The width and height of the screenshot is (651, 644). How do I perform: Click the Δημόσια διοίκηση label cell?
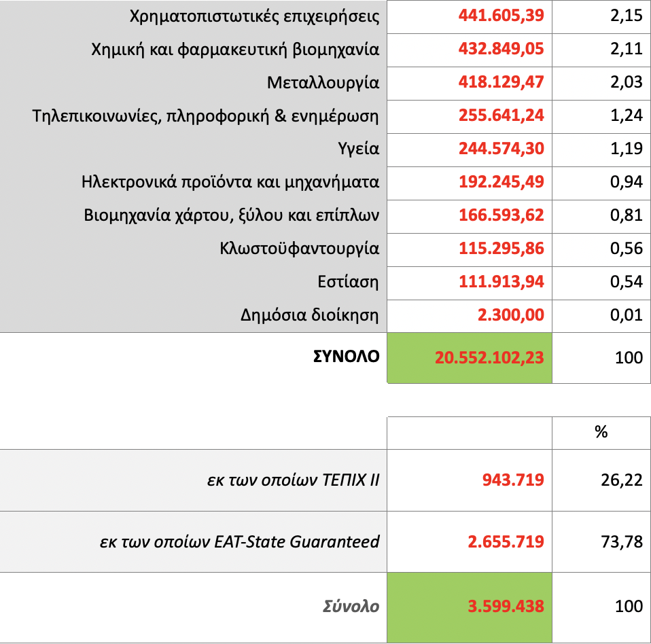coord(310,315)
